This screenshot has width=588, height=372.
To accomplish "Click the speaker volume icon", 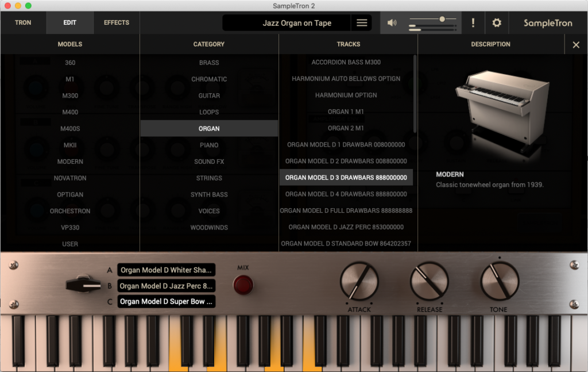I will 392,23.
